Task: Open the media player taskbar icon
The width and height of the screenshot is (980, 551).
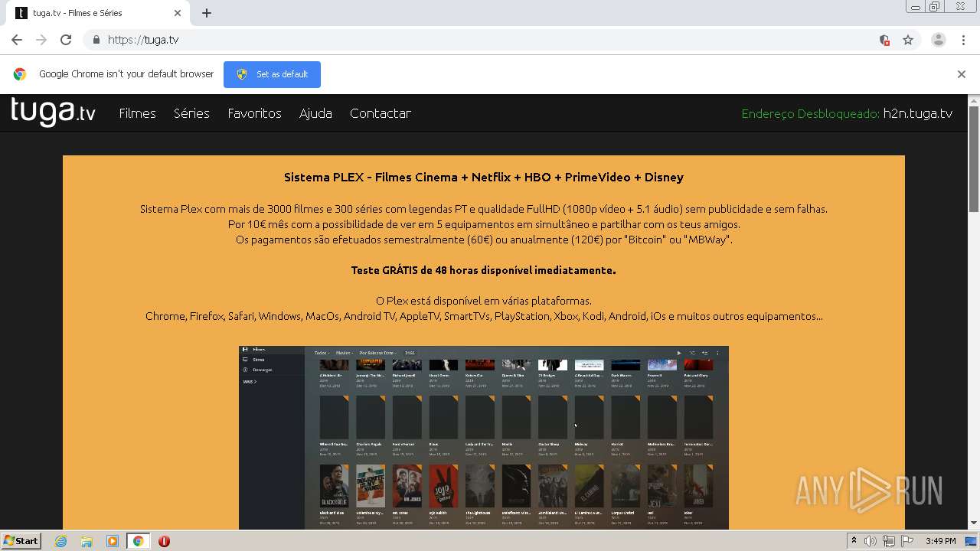Action: [113, 541]
